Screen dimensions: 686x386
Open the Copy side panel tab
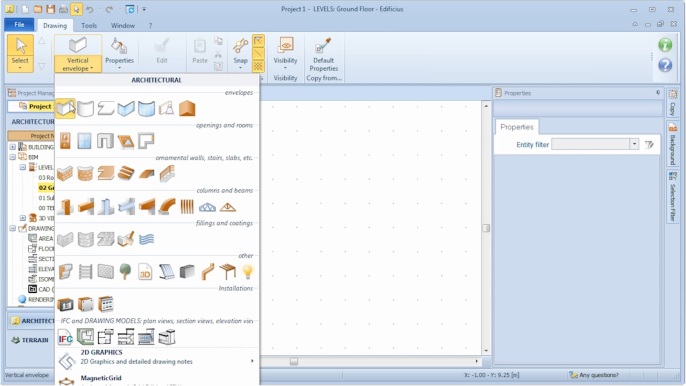(672, 103)
